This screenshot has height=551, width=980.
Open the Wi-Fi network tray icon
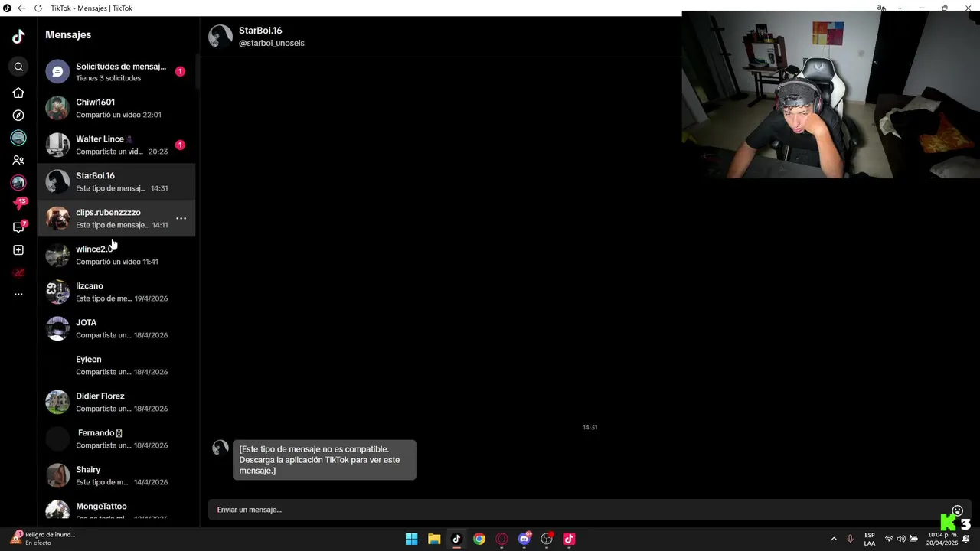tap(889, 539)
